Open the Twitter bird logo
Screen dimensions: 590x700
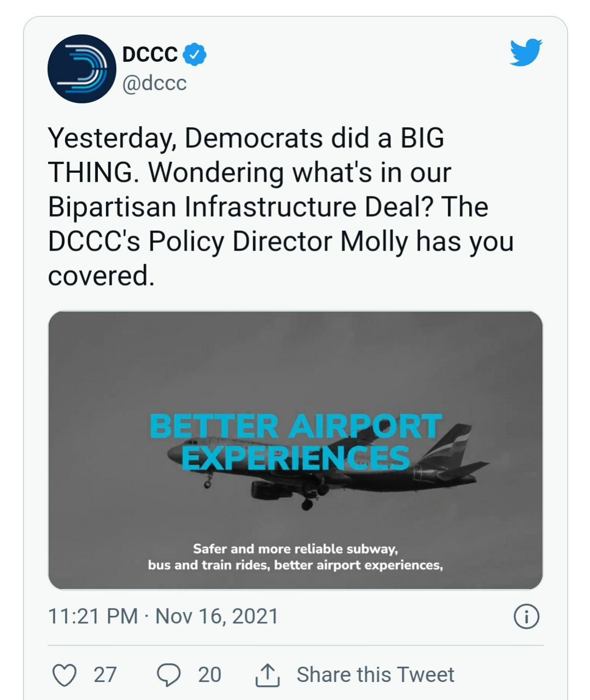pos(525,52)
